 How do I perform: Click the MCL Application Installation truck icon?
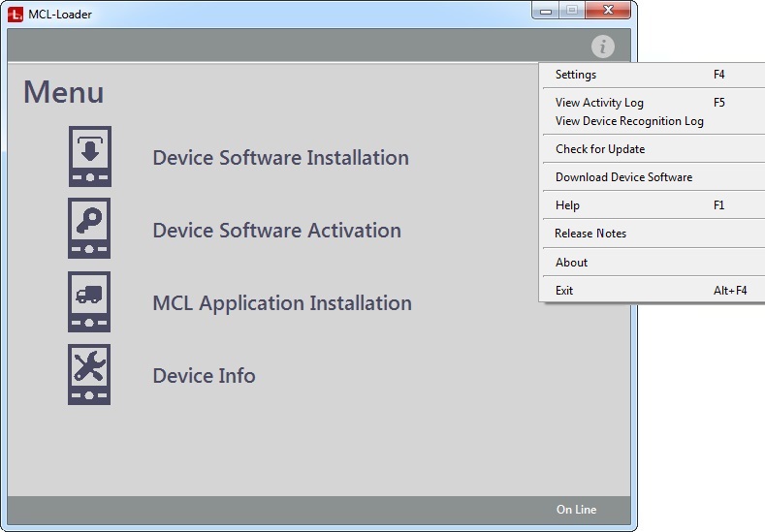(89, 301)
